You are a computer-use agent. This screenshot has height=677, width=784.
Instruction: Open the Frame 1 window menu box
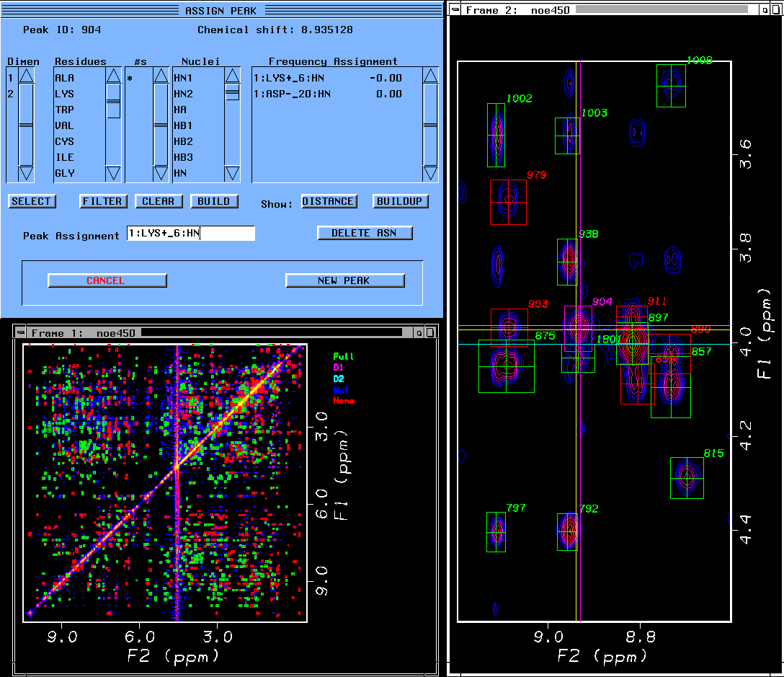[19, 332]
